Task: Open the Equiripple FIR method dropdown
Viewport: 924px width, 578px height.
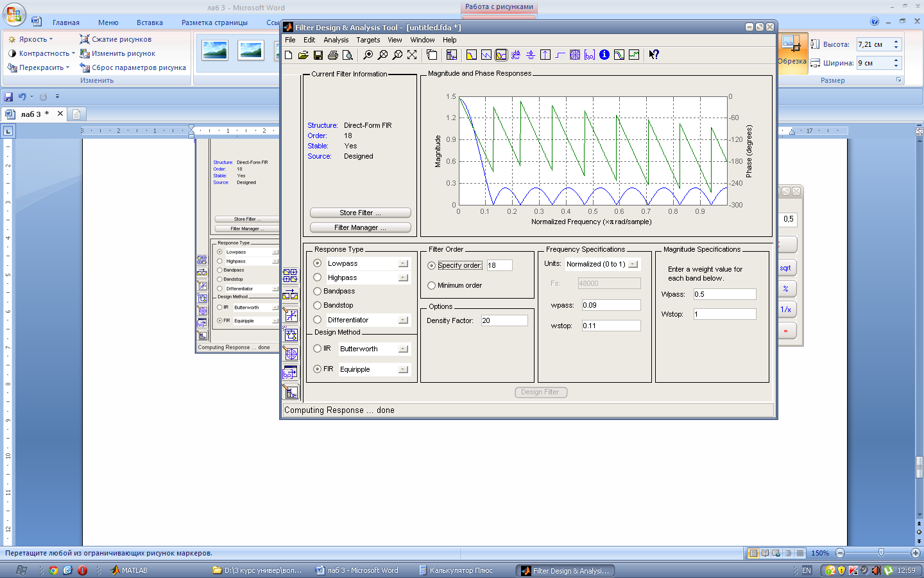Action: 403,369
